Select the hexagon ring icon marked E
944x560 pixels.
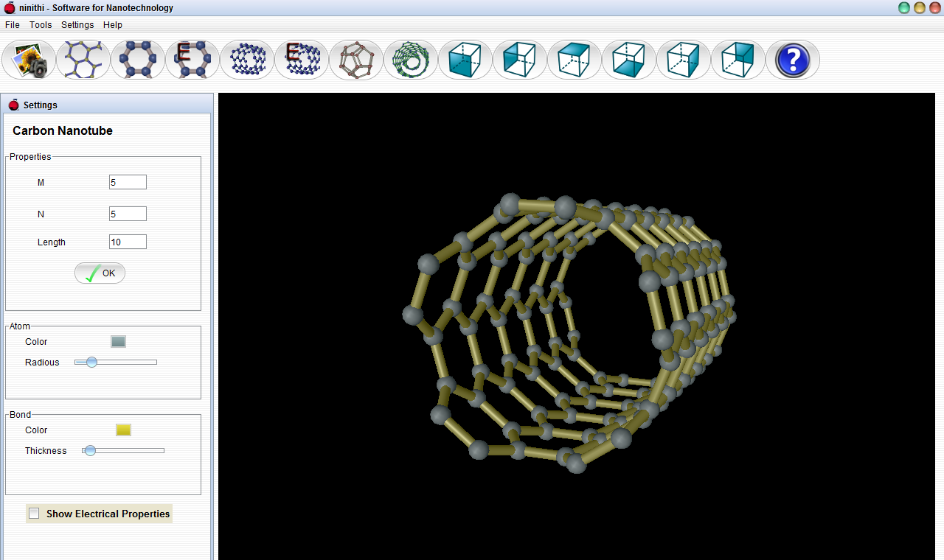click(x=192, y=60)
